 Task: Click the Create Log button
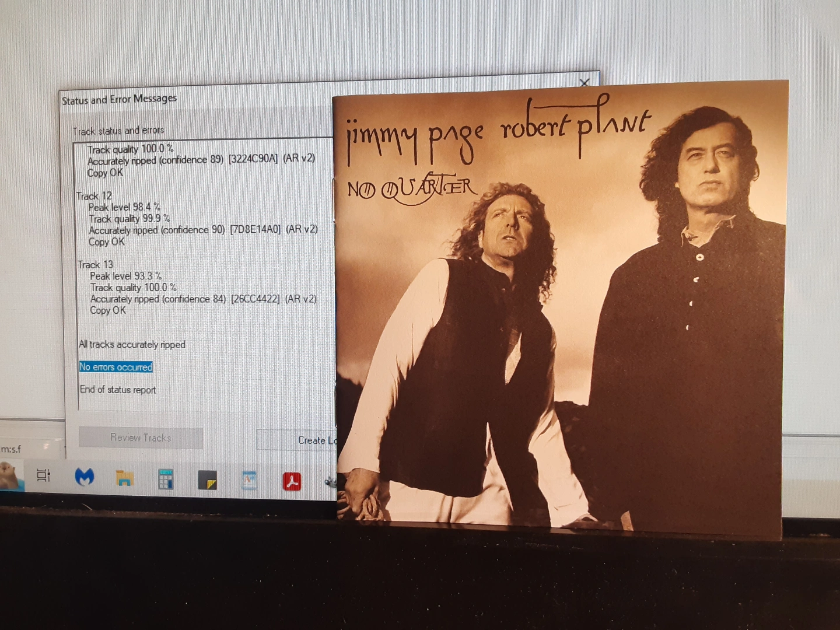tap(296, 440)
